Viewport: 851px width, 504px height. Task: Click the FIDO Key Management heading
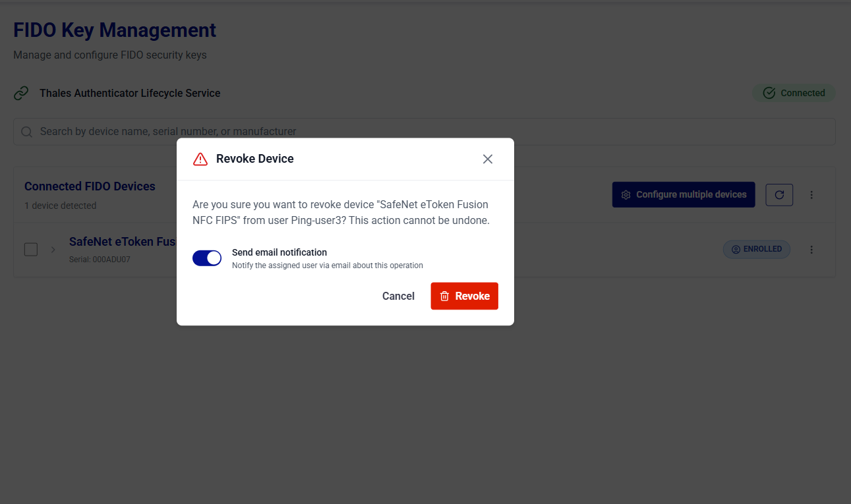click(x=115, y=30)
